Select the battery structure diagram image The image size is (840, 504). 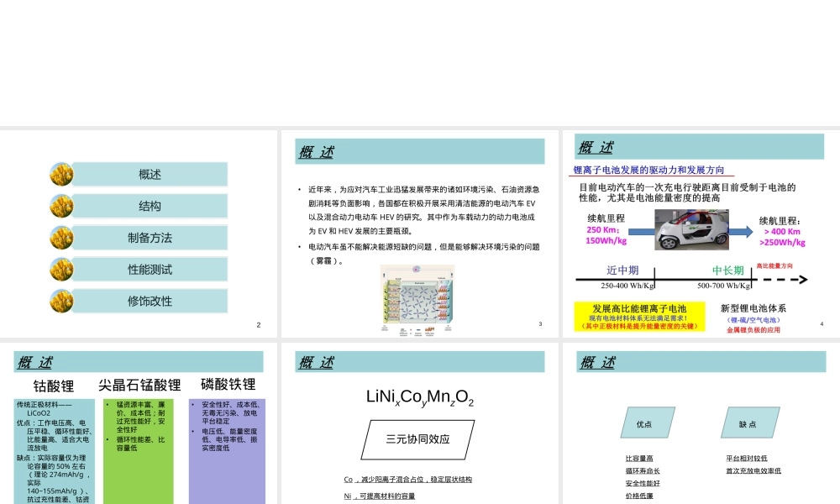coord(417,300)
